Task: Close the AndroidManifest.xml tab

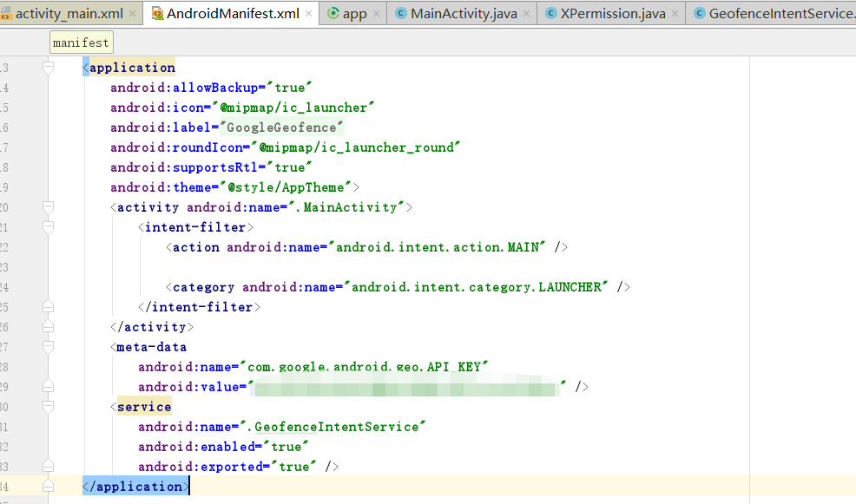Action: tap(309, 14)
